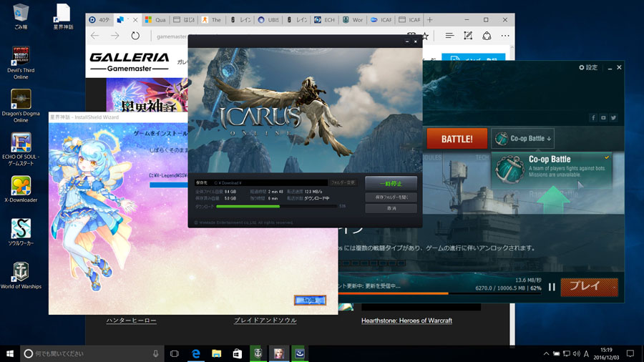Click the Hearthstone: Heroes of Warcraft link
This screenshot has width=644, height=362.
click(406, 321)
